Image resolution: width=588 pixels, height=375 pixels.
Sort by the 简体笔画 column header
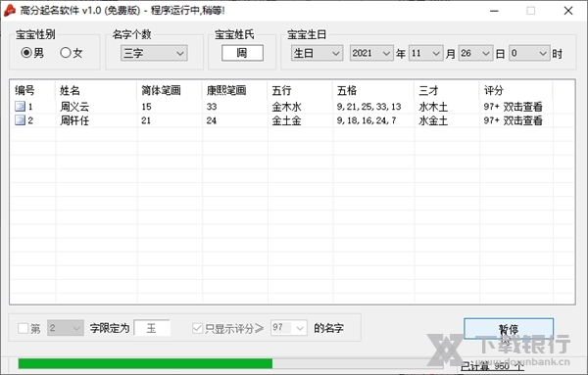pos(170,90)
